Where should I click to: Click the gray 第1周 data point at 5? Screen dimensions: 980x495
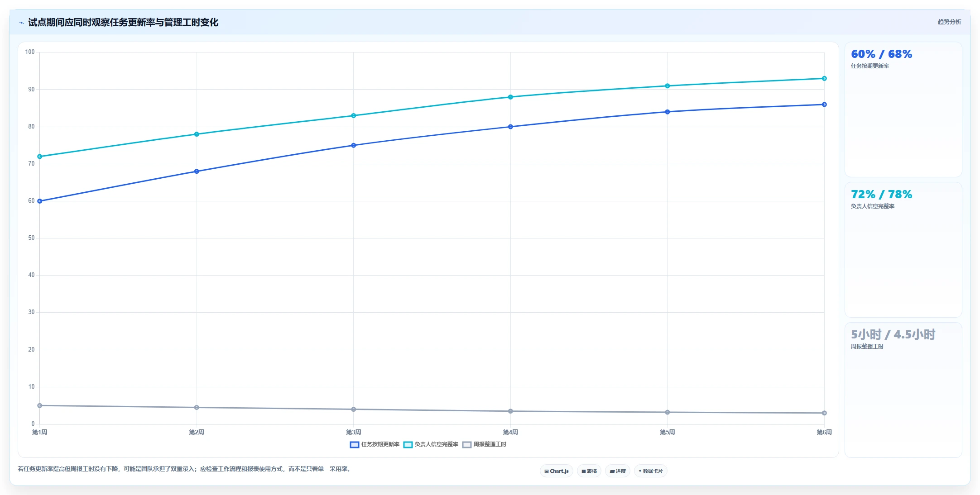tap(40, 405)
